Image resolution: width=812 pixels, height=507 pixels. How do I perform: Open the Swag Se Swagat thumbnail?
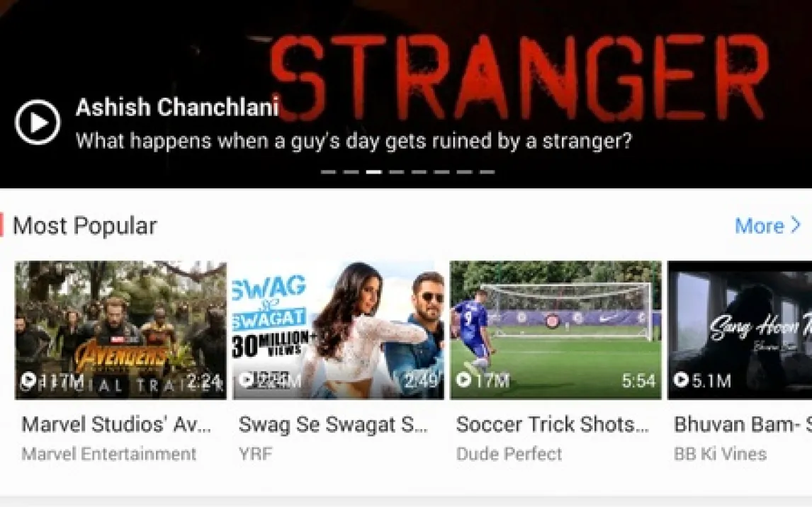[x=338, y=330]
